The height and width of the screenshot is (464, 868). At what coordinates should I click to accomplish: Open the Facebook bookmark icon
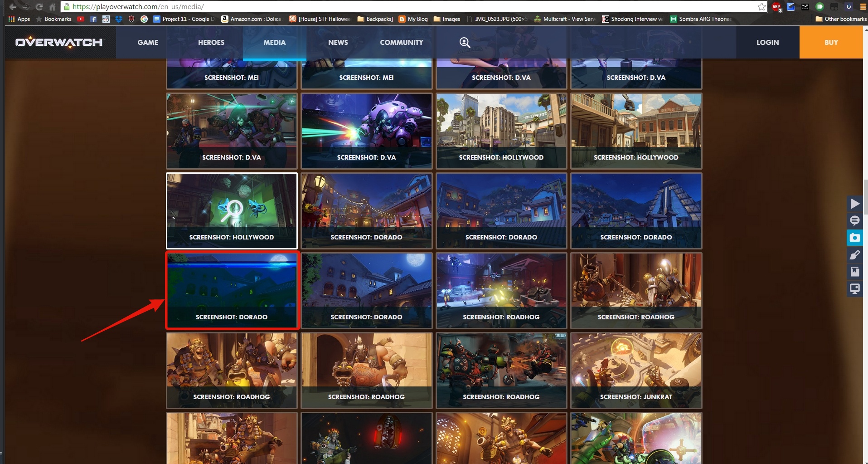pyautogui.click(x=93, y=19)
